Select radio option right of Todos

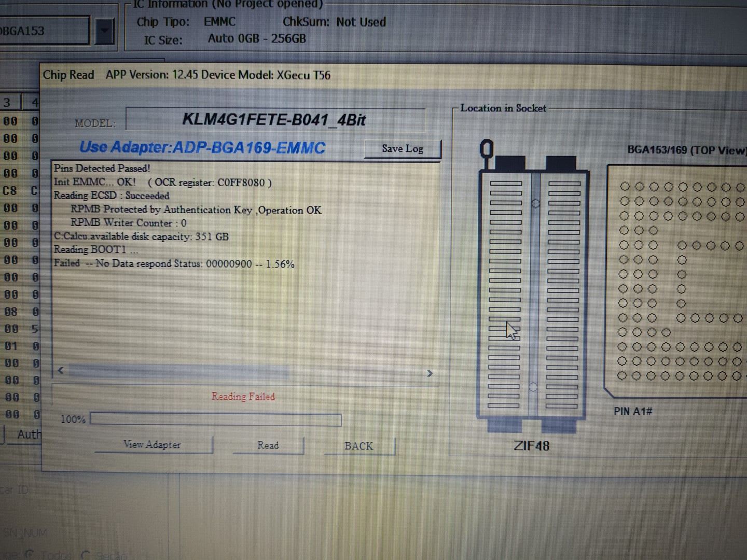86,555
